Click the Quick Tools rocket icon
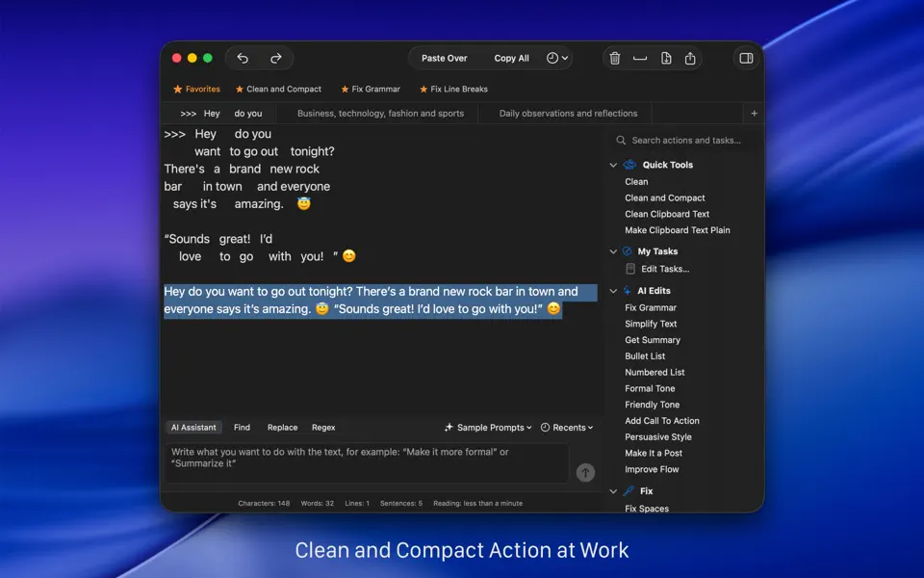The height and width of the screenshot is (578, 924). pos(631,164)
